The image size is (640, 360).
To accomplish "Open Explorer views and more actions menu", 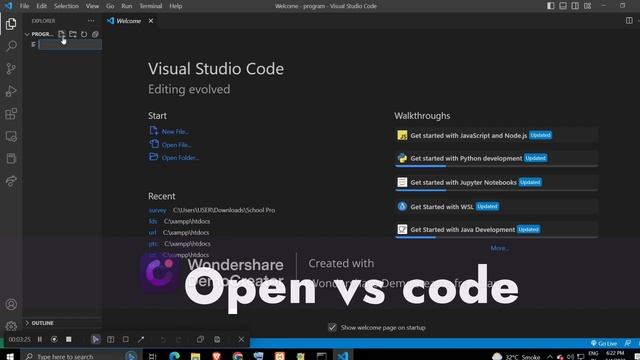I will tap(91, 21).
